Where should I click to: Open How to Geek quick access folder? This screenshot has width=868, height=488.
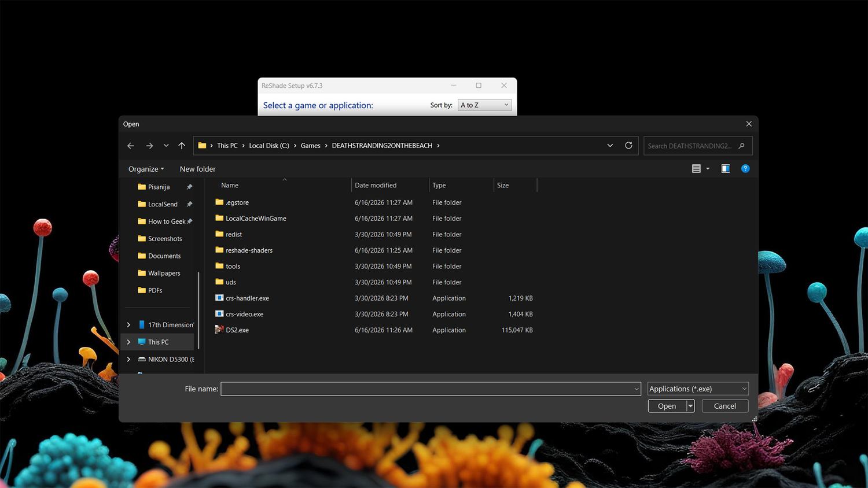click(167, 221)
